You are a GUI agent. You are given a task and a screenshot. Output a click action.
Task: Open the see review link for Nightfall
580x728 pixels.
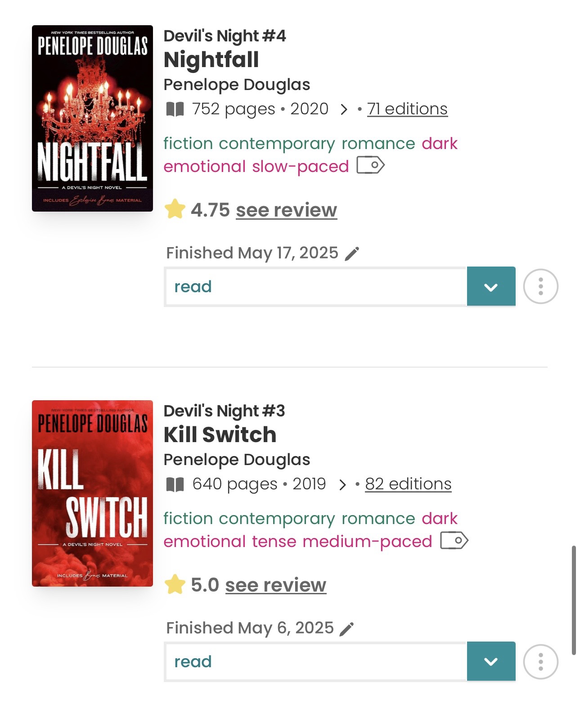click(x=286, y=210)
